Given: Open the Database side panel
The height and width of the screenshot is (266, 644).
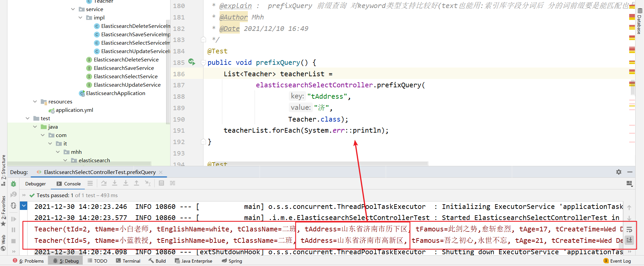Looking at the screenshot, I should pos(639,21).
